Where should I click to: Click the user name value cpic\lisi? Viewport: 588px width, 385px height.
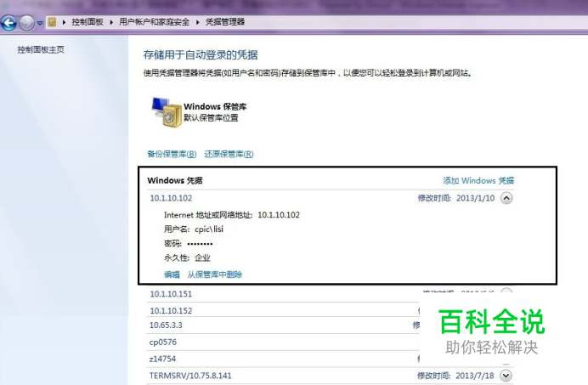click(209, 229)
